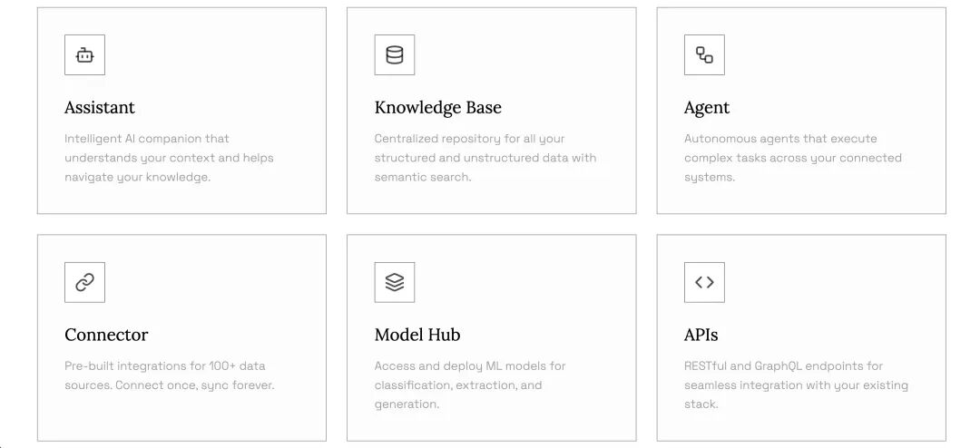Select the Connector title
This screenshot has height=448, width=980.
click(106, 335)
